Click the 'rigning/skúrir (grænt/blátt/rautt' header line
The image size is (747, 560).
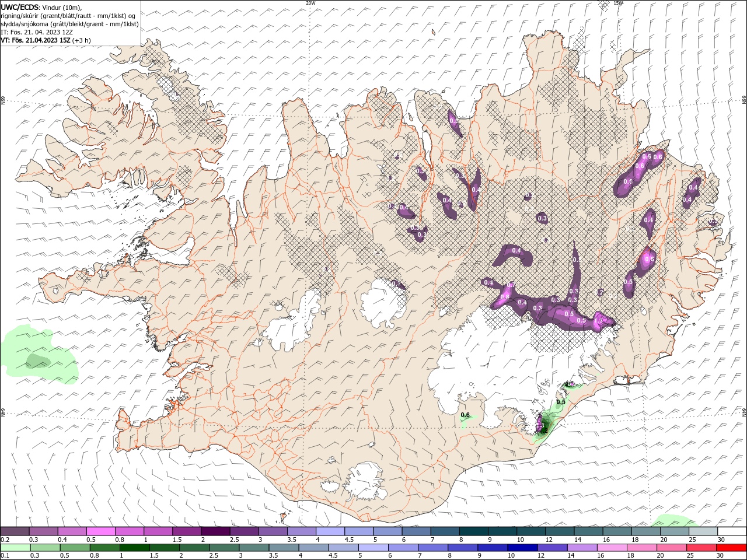pos(69,16)
